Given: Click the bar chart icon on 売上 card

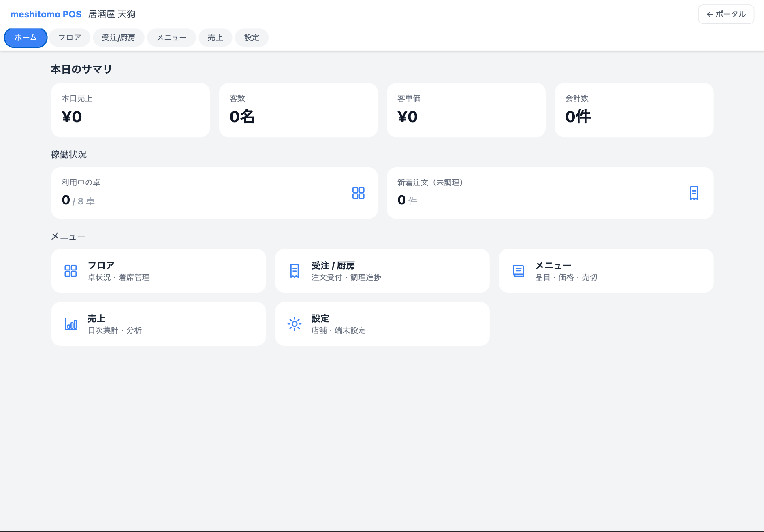Looking at the screenshot, I should [70, 324].
